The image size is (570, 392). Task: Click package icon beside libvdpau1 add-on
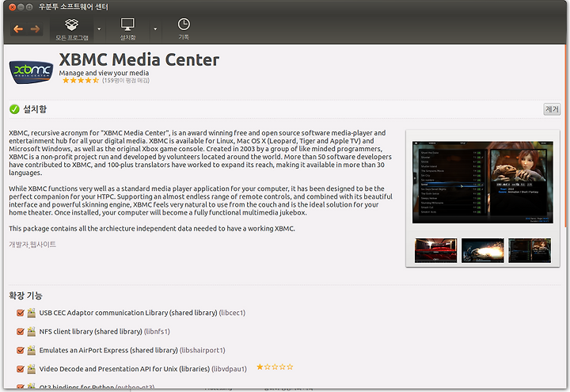click(32, 369)
